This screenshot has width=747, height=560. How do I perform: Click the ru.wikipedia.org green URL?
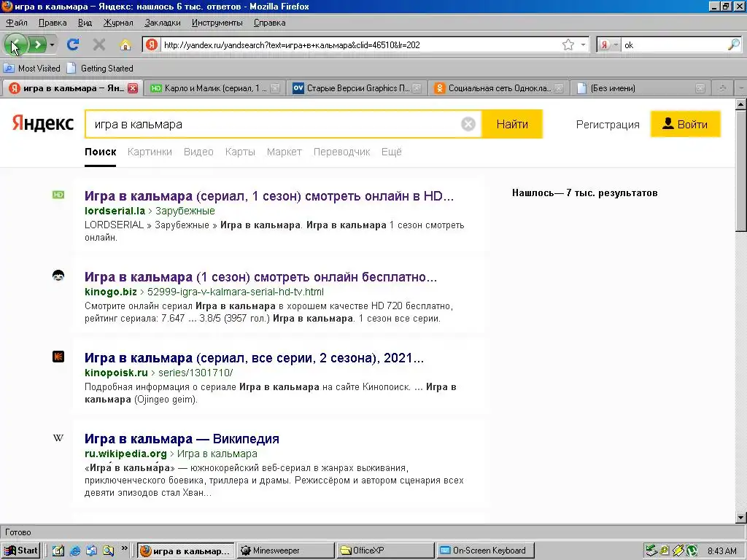pyautogui.click(x=125, y=454)
